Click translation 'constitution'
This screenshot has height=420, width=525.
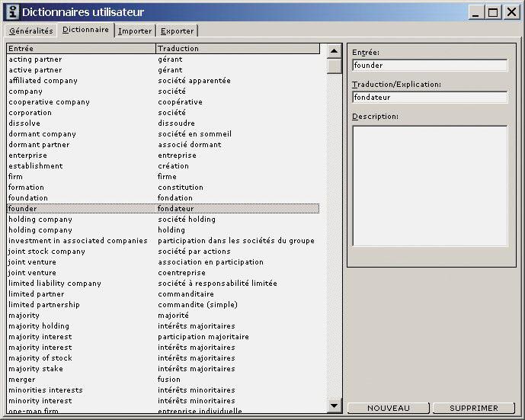click(181, 188)
